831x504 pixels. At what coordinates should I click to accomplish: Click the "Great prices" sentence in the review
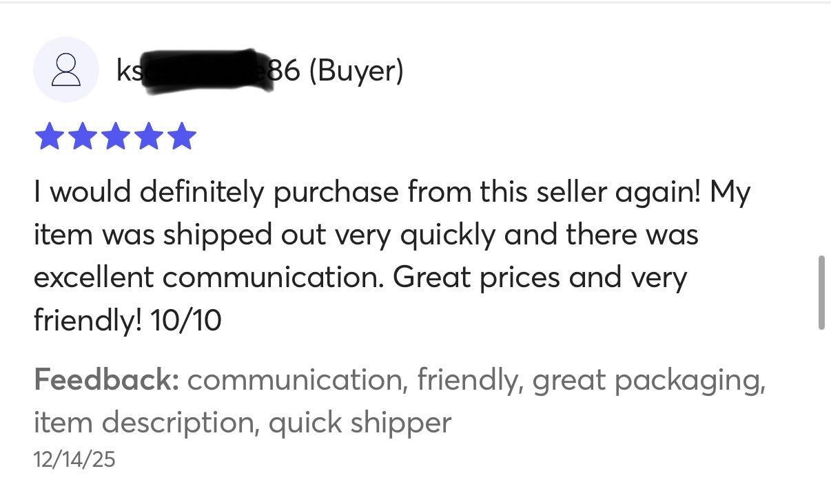click(x=540, y=277)
